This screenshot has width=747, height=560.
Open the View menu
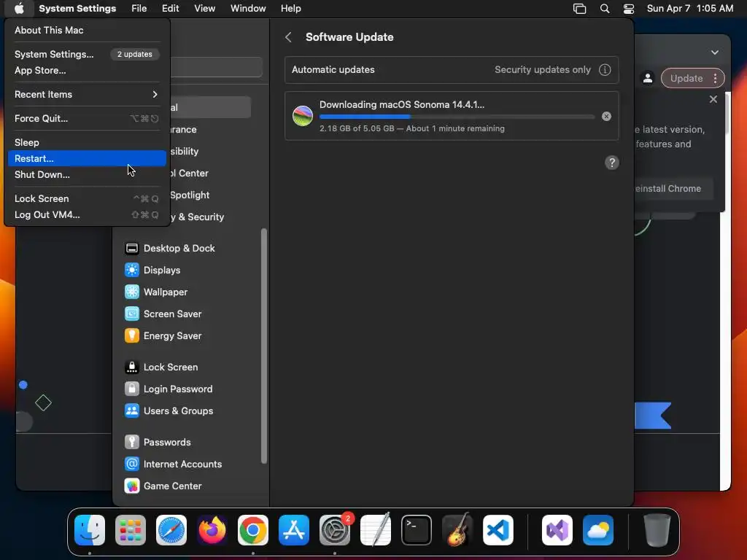204,8
